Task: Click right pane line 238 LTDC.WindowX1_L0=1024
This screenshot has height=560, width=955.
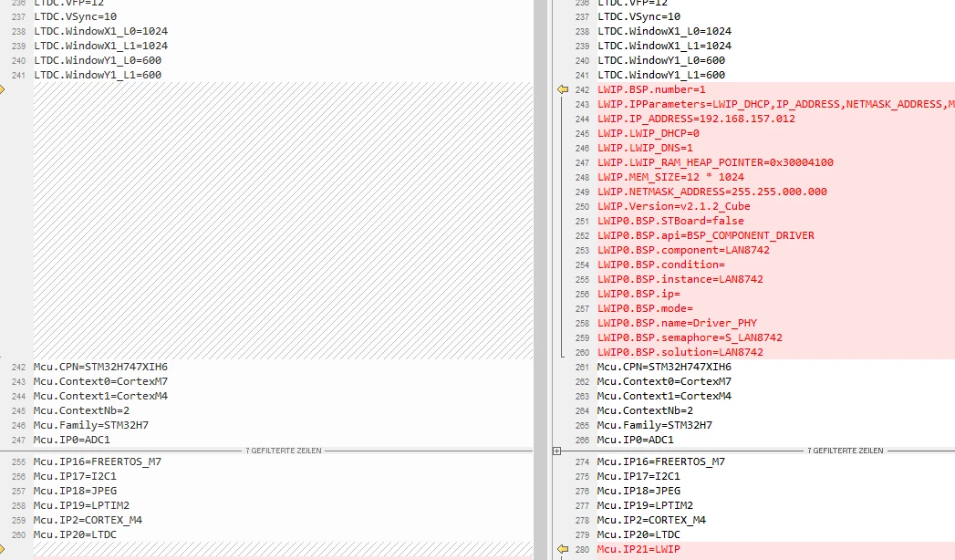Action: pos(664,31)
